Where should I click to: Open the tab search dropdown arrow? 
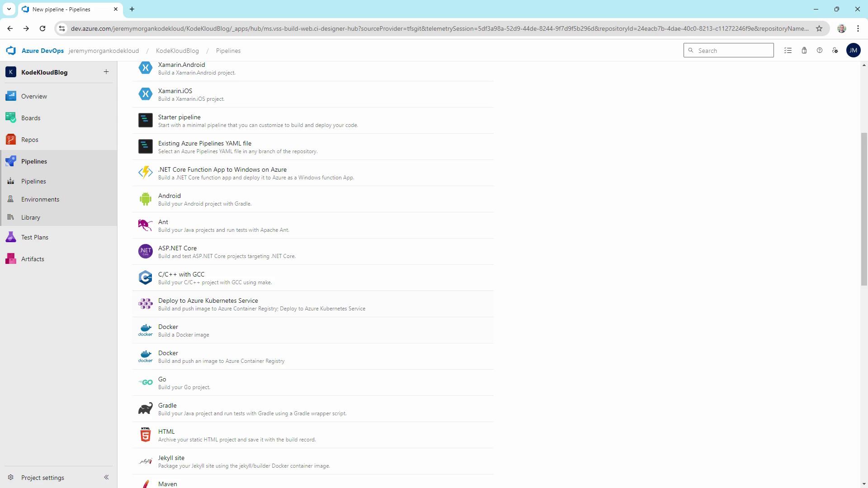tap(9, 9)
